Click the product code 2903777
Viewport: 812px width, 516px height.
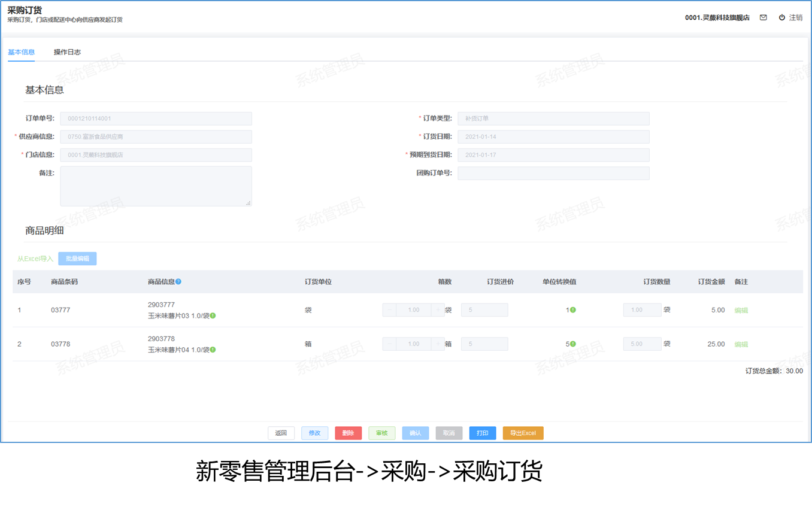click(x=161, y=305)
